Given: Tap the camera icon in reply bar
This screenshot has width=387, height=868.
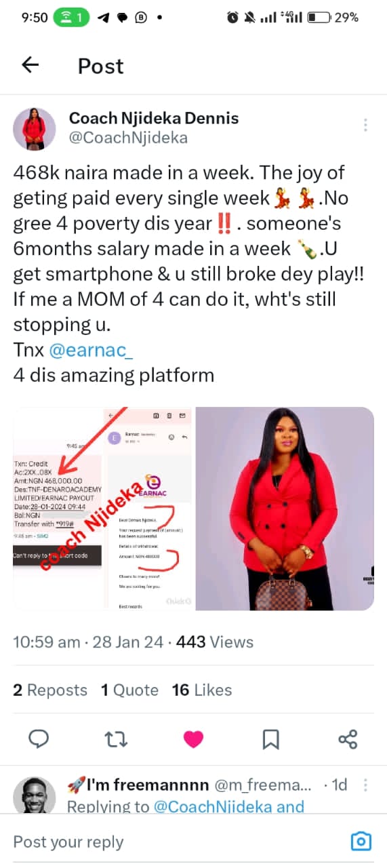Looking at the screenshot, I should (x=361, y=842).
